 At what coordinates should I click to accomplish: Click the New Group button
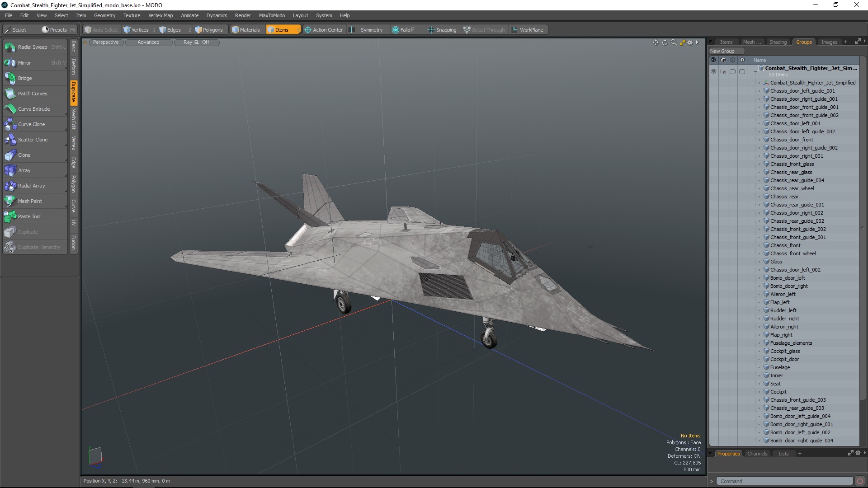[722, 51]
